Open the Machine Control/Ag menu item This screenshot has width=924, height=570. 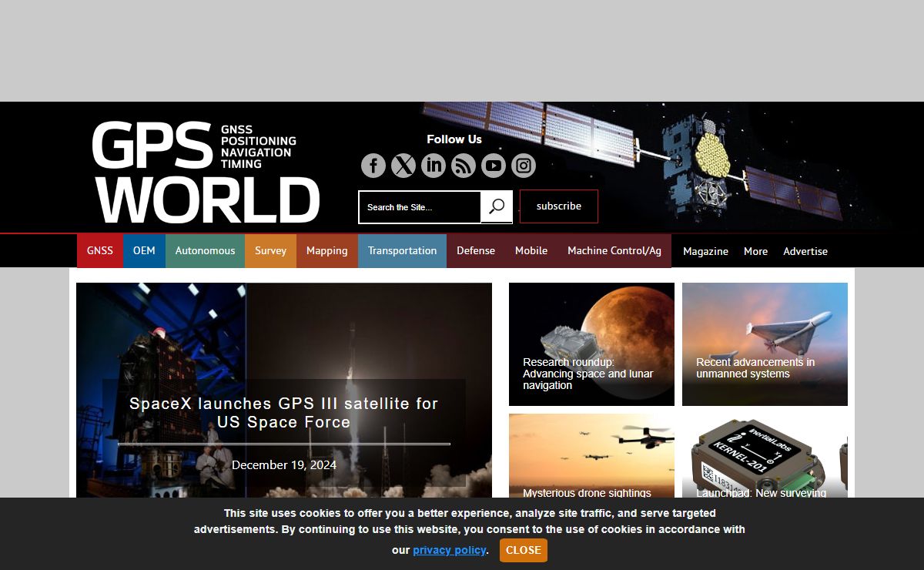pyautogui.click(x=614, y=251)
